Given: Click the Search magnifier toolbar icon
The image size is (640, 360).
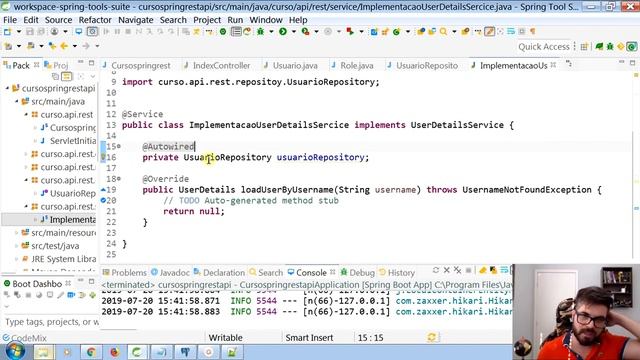Looking at the screenshot, I should coord(443,31).
